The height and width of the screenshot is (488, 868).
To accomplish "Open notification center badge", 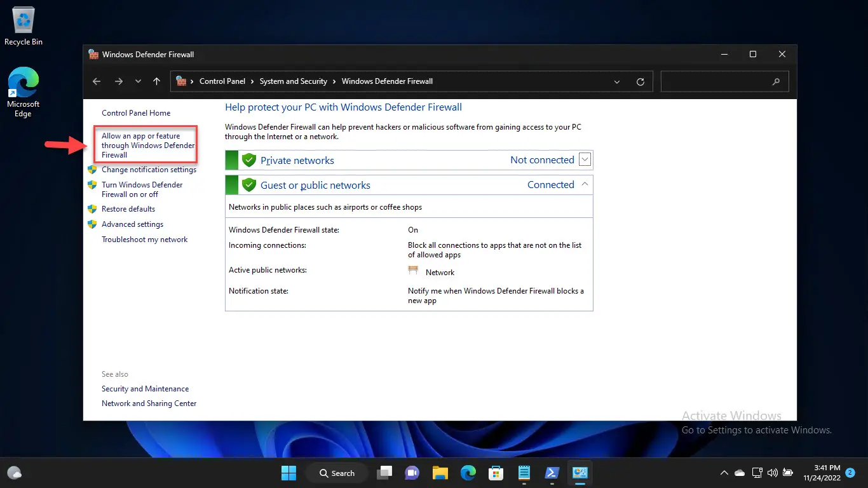I will click(x=850, y=473).
